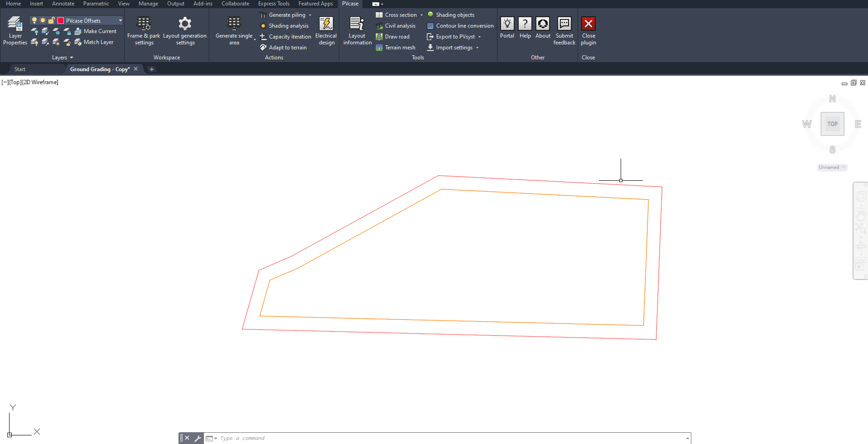868x444 pixels.
Task: Open the Express Tools ribbon tab
Action: click(274, 4)
